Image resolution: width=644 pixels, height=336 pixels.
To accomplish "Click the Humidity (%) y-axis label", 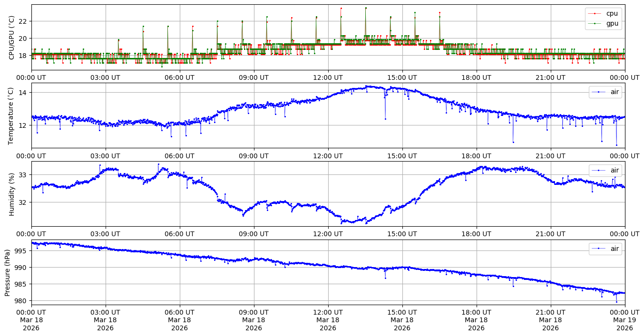I will click(12, 194).
